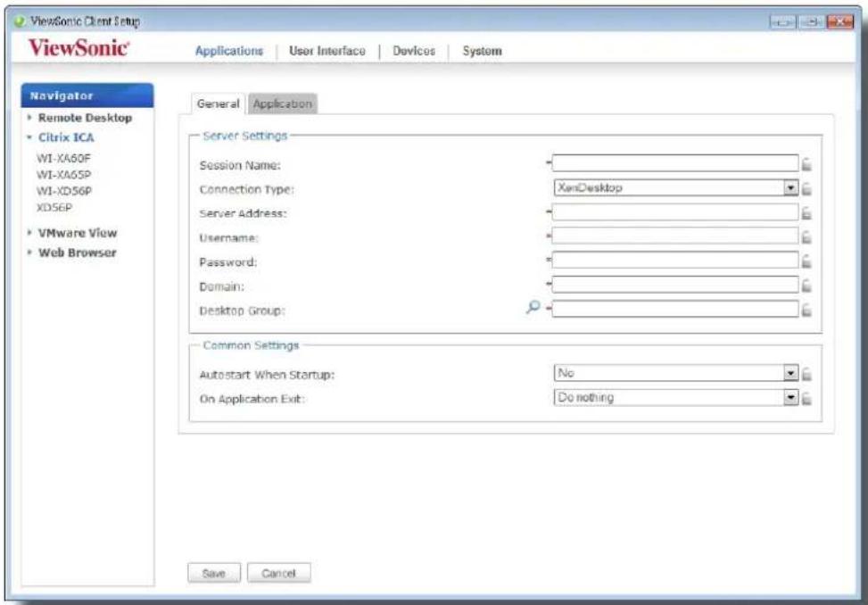
Task: Collapse the Citrix ICA navigator node
Action: point(29,137)
